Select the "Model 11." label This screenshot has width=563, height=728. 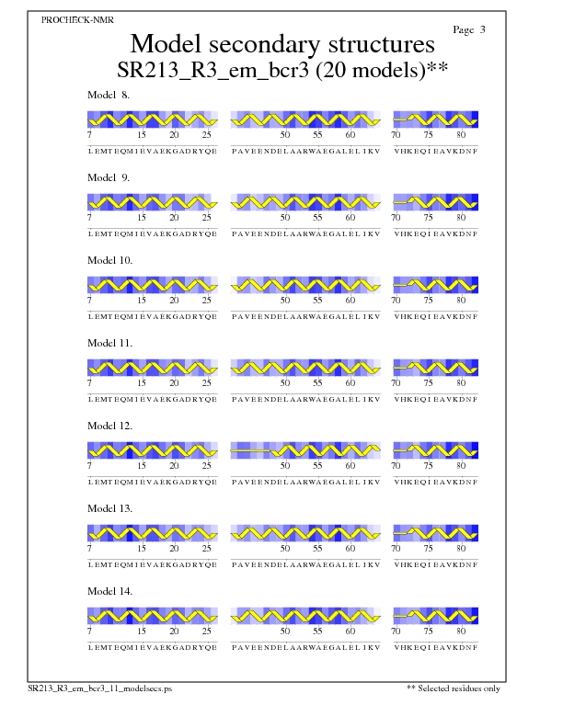click(109, 343)
